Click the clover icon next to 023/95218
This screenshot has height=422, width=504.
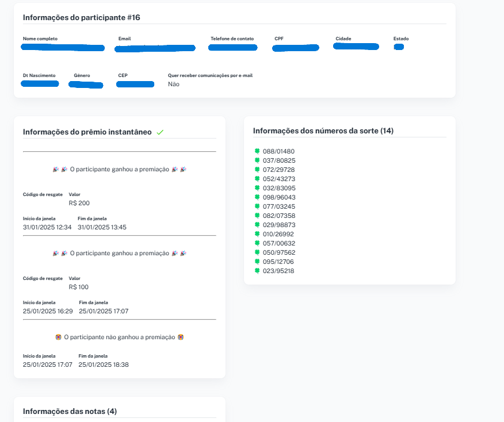pos(257,271)
